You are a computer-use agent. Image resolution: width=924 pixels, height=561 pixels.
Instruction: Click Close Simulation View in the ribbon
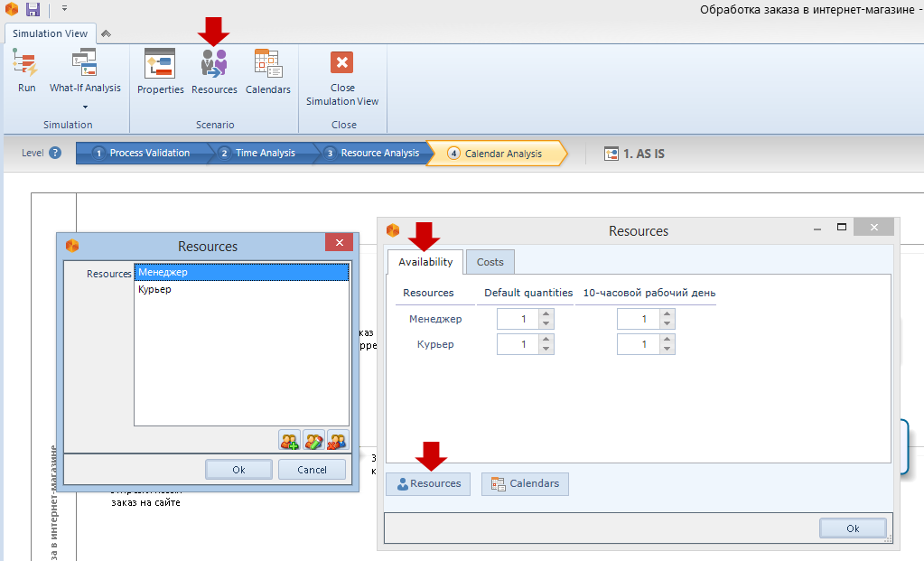coord(342,79)
